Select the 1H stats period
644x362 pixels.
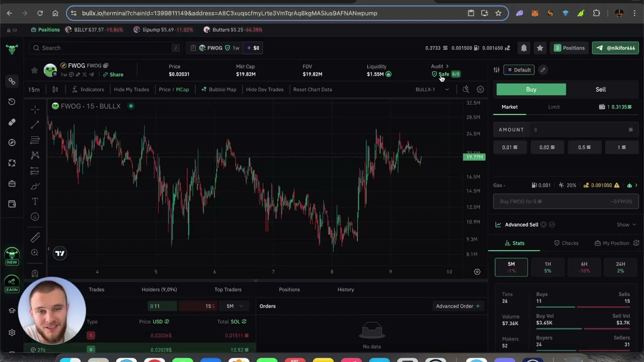547,267
